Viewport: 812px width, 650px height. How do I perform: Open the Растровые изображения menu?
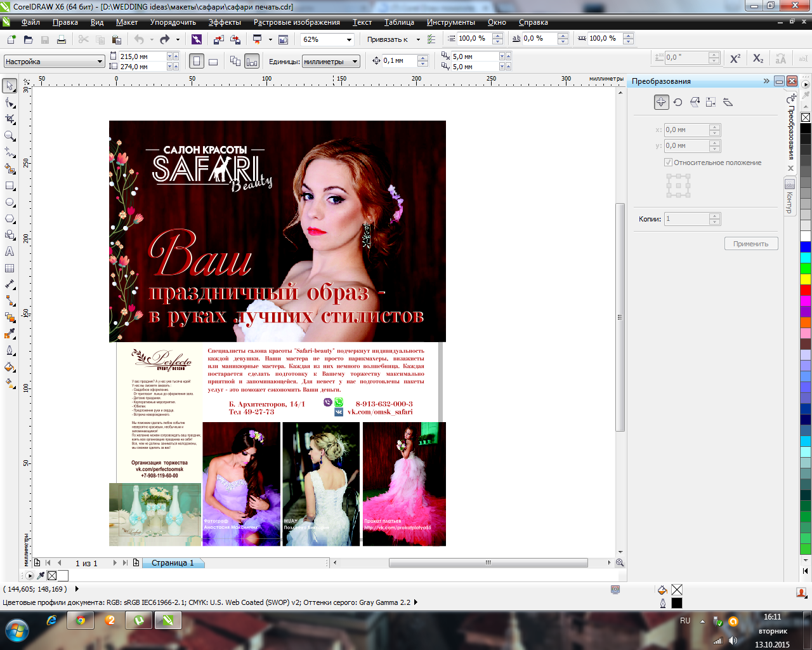pos(297,22)
